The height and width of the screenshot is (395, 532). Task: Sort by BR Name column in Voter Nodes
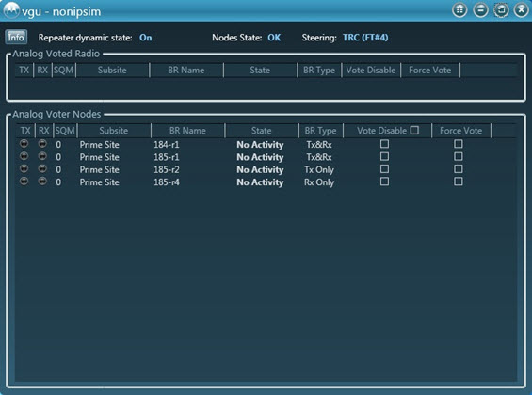pyautogui.click(x=187, y=131)
